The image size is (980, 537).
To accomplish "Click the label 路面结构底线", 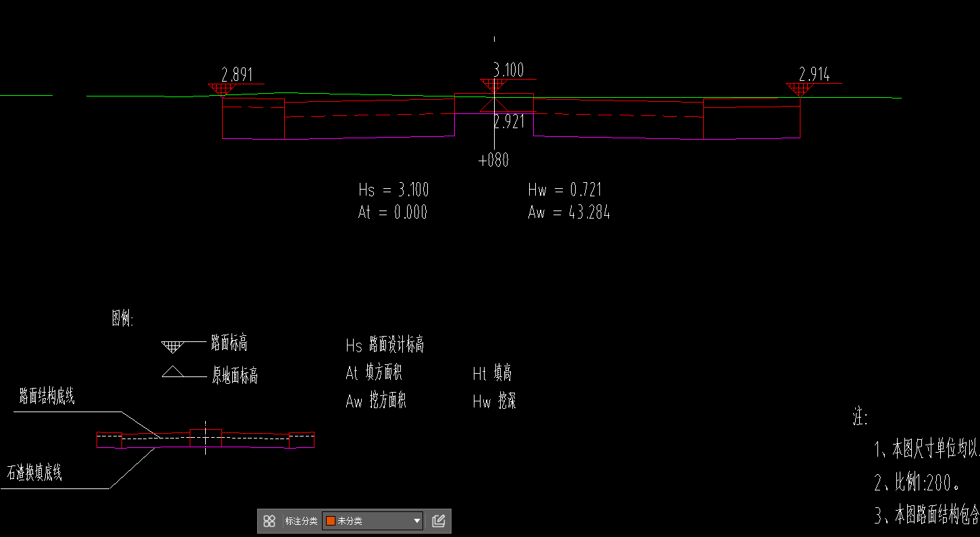I will pos(47,397).
